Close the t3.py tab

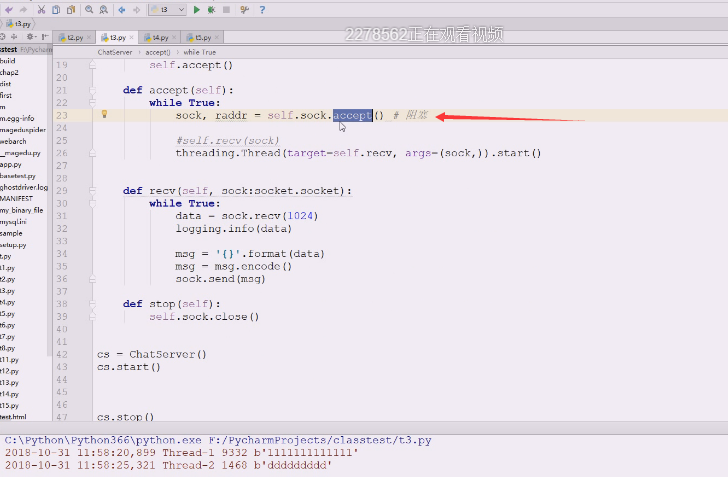[x=131, y=38]
